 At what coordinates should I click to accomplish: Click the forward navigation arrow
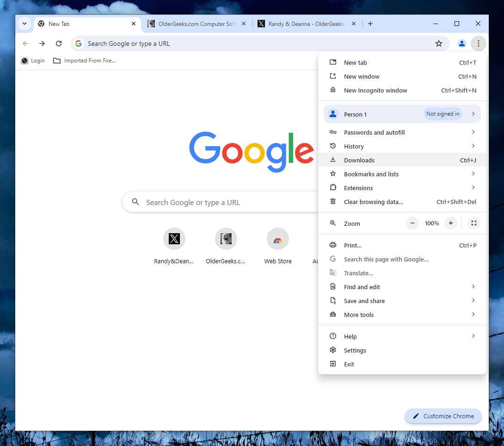coord(42,43)
